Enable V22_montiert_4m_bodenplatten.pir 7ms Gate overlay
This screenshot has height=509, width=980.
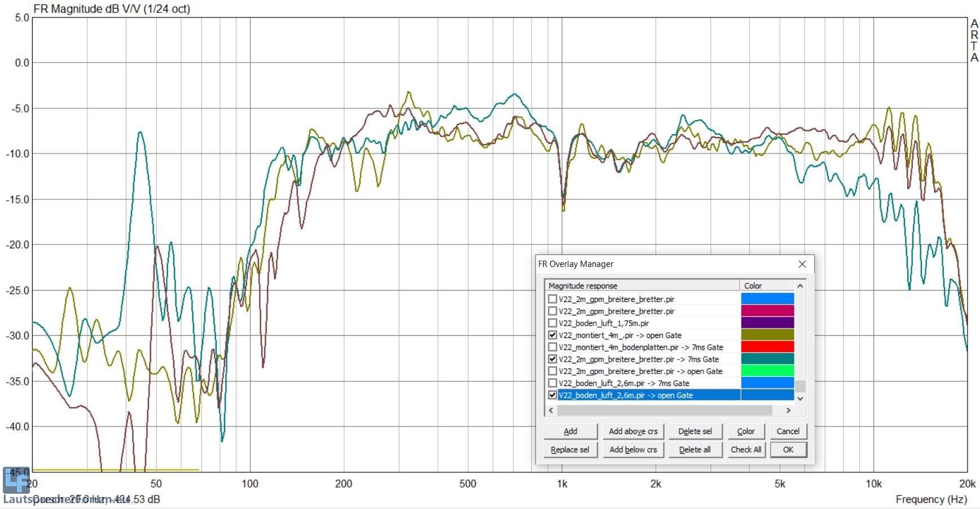tap(553, 347)
